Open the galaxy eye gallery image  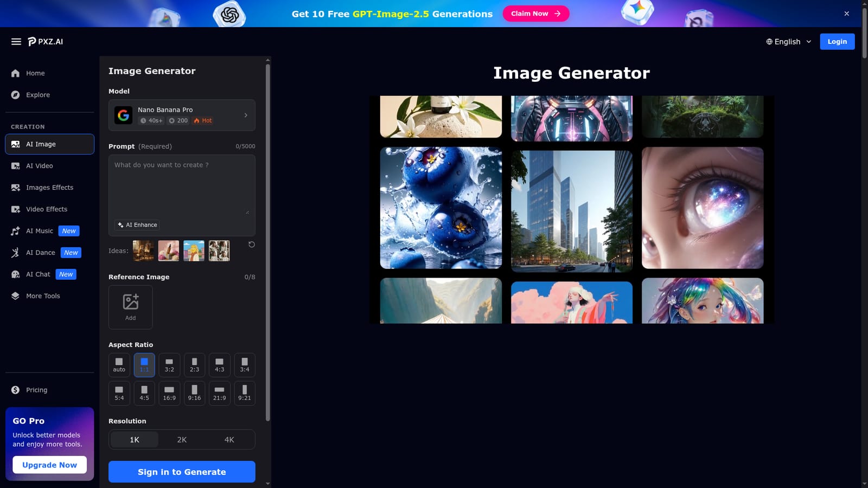click(703, 208)
